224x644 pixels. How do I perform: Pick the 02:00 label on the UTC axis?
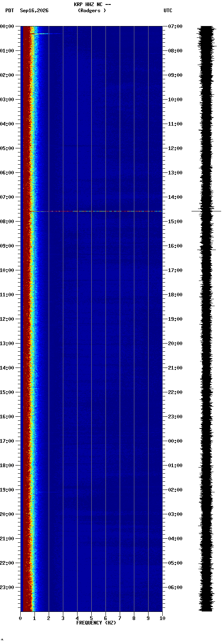pyautogui.click(x=175, y=490)
